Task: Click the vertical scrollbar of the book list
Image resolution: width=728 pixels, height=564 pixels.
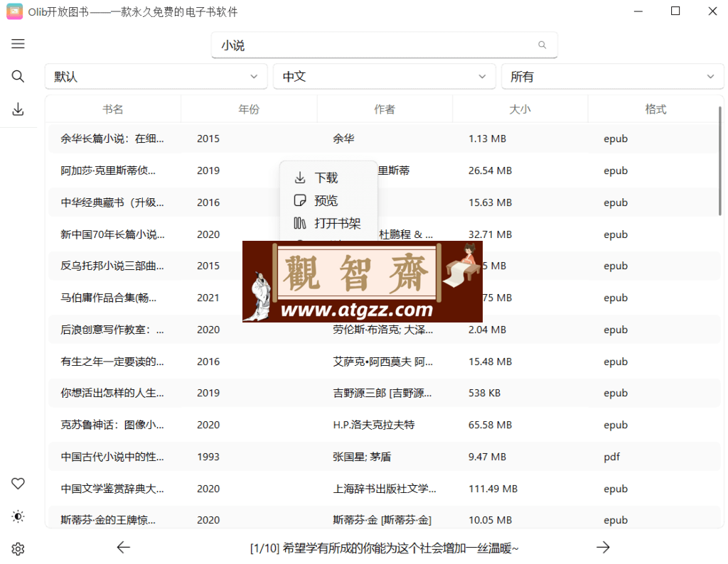Action: [x=720, y=161]
